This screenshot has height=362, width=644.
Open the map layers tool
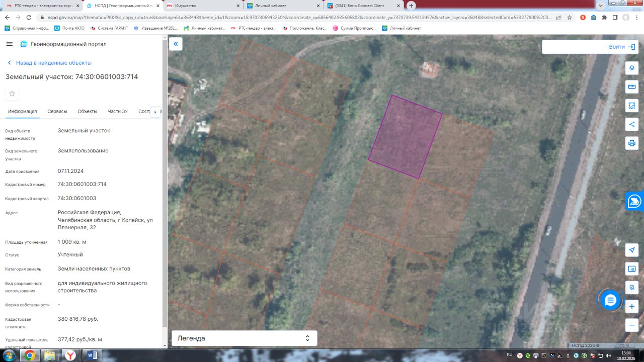pos(632,68)
